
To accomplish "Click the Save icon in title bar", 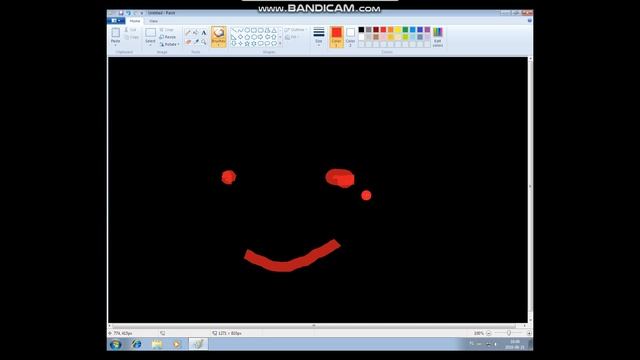I will tap(121, 13).
